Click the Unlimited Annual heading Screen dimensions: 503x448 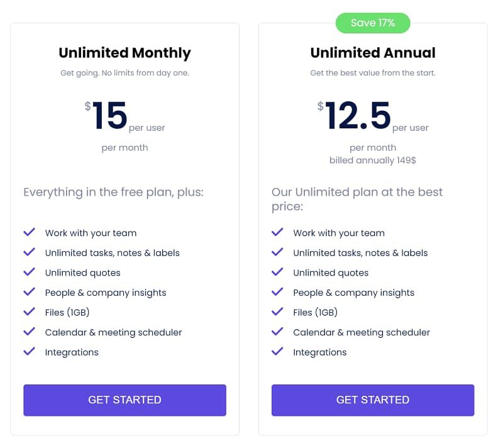(372, 53)
